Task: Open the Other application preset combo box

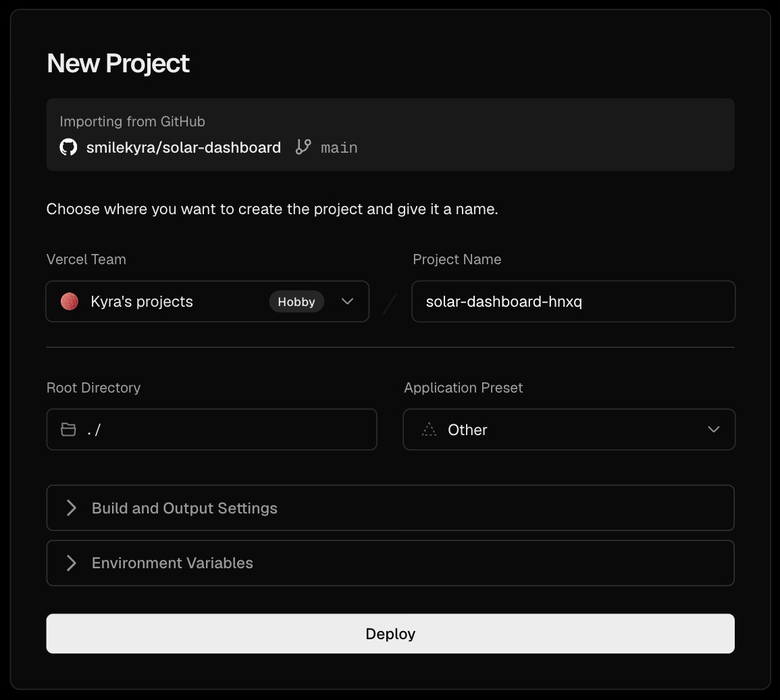Action: pos(569,429)
